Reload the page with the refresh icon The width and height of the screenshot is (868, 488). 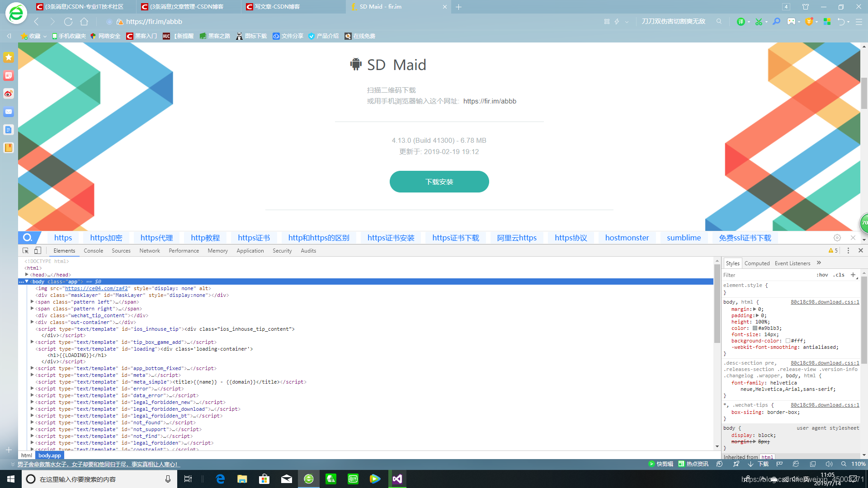click(x=68, y=22)
